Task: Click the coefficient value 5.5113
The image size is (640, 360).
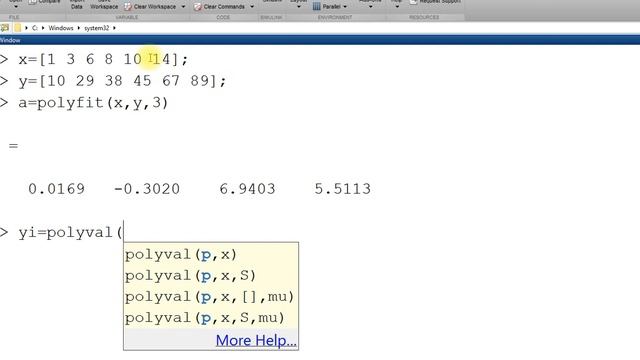Action: coord(342,189)
